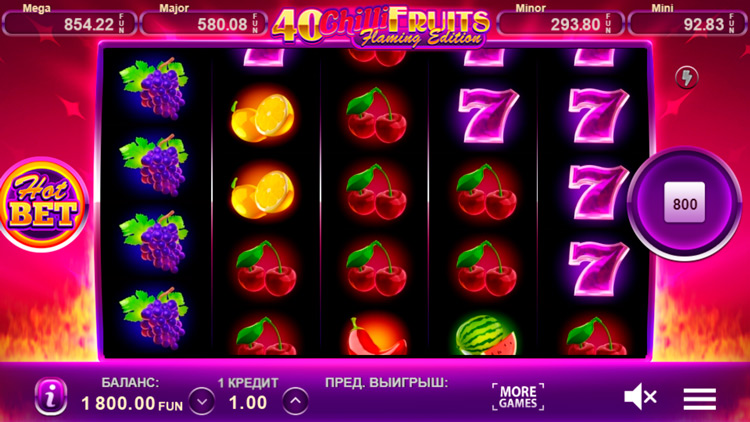Select the watermelon symbol on reel four
The height and width of the screenshot is (422, 750).
click(x=486, y=335)
